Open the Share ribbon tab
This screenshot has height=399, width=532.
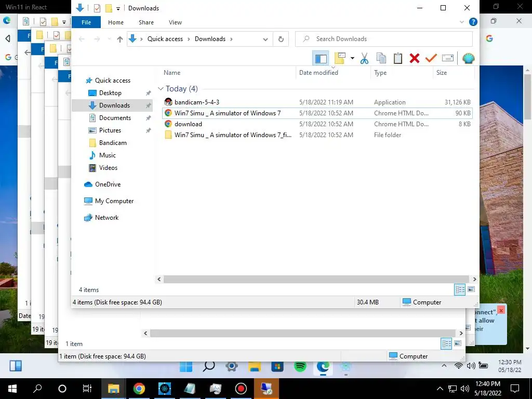click(x=146, y=22)
